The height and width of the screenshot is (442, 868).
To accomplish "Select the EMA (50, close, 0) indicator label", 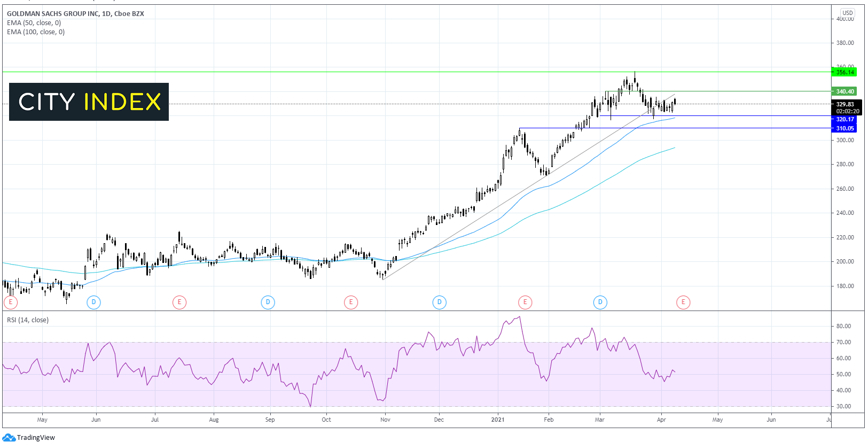I will point(34,23).
